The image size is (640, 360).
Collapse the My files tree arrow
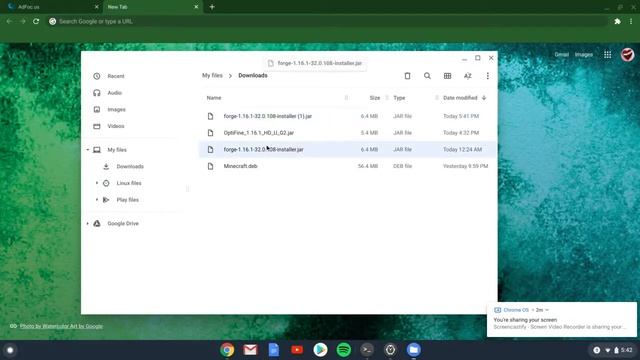88,150
